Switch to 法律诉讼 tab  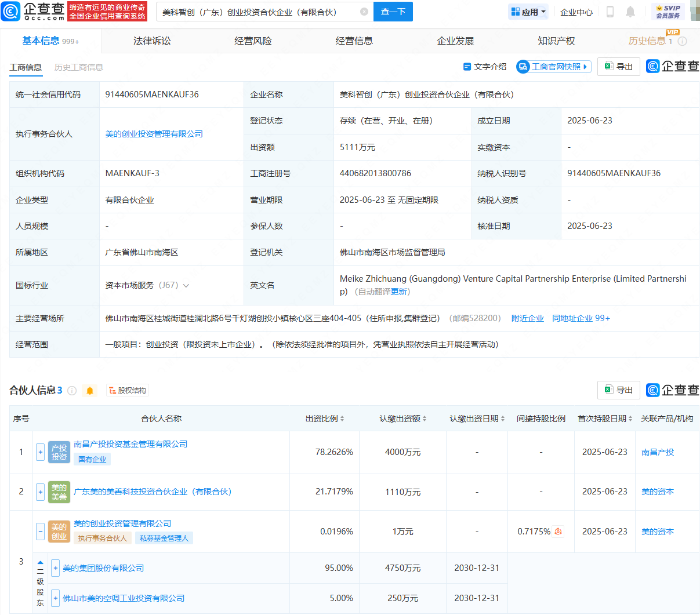click(152, 41)
